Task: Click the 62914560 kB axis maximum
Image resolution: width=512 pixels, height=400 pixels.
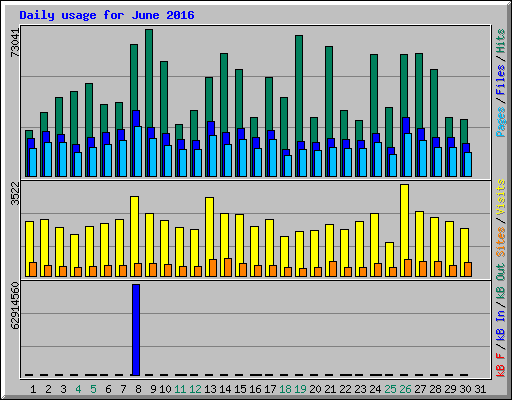Action: pos(15,306)
